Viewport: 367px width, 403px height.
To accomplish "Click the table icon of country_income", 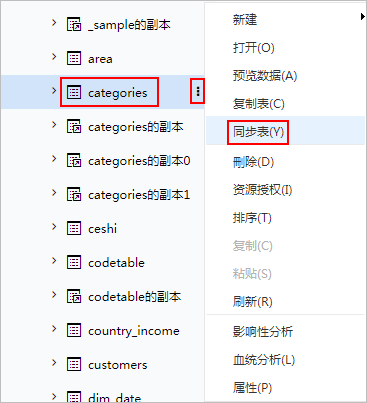I will coord(74,330).
